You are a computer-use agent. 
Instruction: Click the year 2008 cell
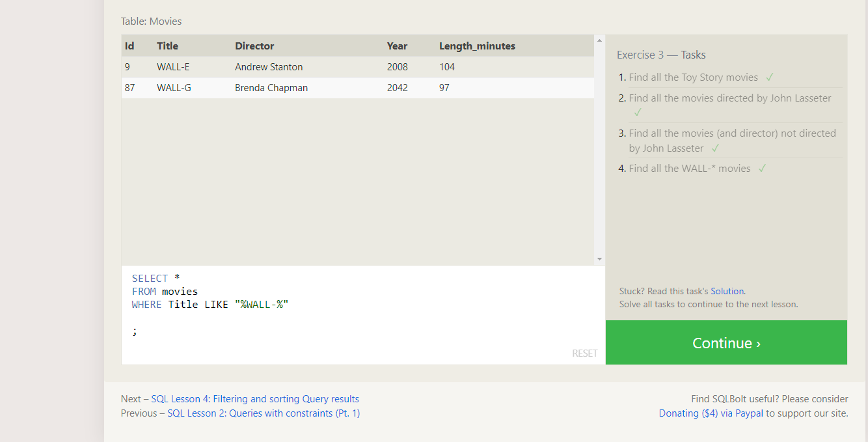[x=398, y=67]
